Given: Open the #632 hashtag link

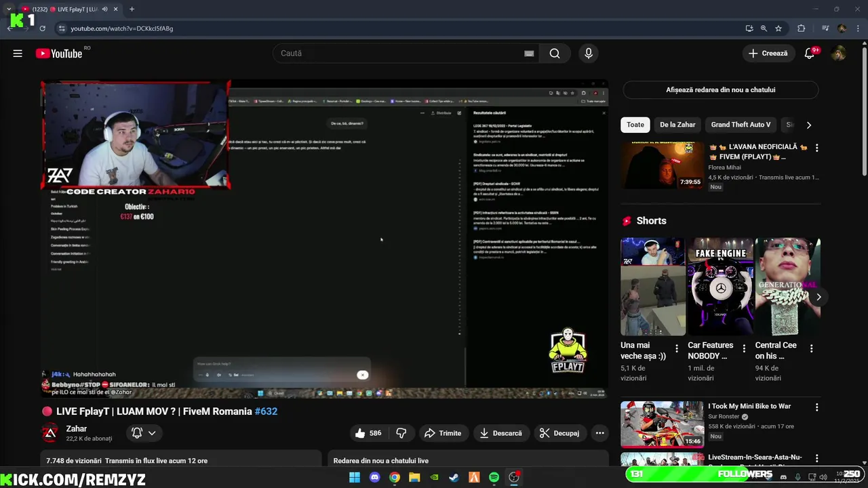Looking at the screenshot, I should click(x=266, y=411).
